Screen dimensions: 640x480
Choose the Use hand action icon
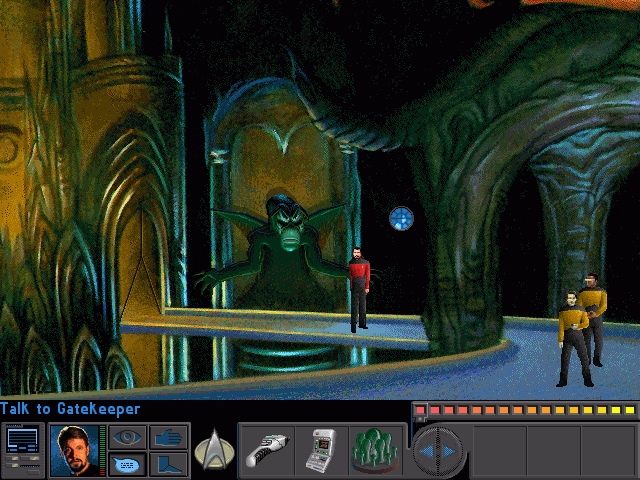(x=168, y=438)
